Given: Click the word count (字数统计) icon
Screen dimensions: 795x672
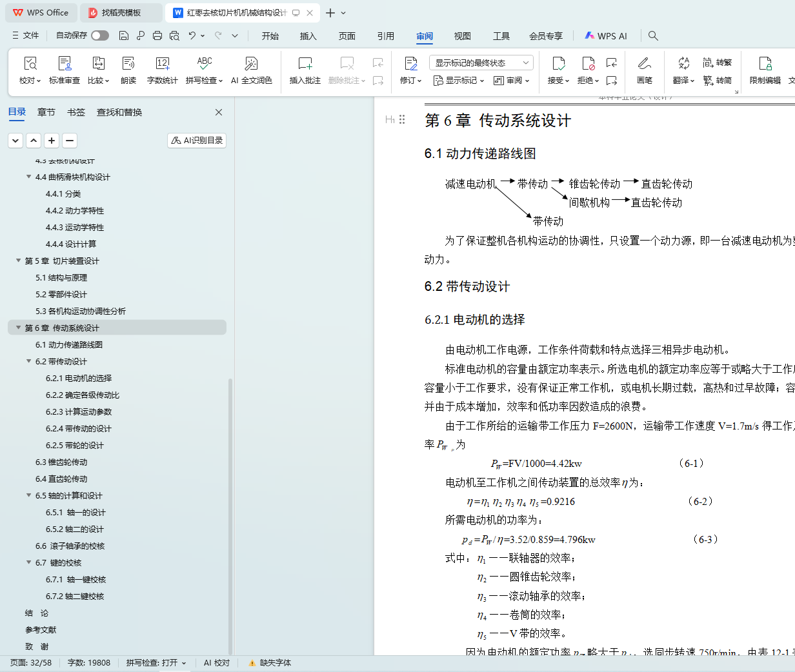Looking at the screenshot, I should click(x=162, y=64).
